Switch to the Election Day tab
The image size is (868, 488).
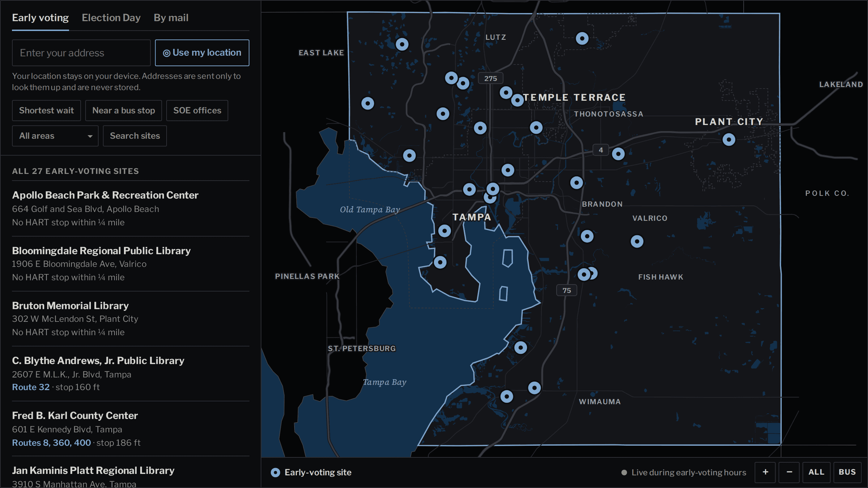click(x=111, y=18)
